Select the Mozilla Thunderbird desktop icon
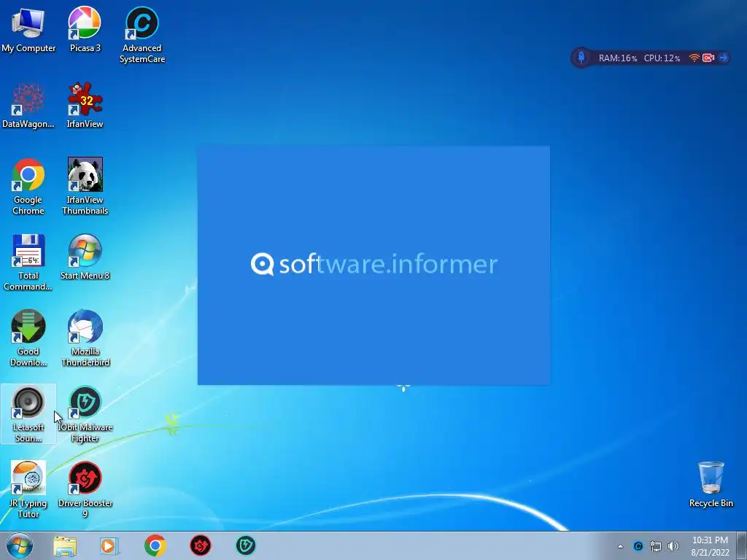The width and height of the screenshot is (747, 560). [85, 338]
